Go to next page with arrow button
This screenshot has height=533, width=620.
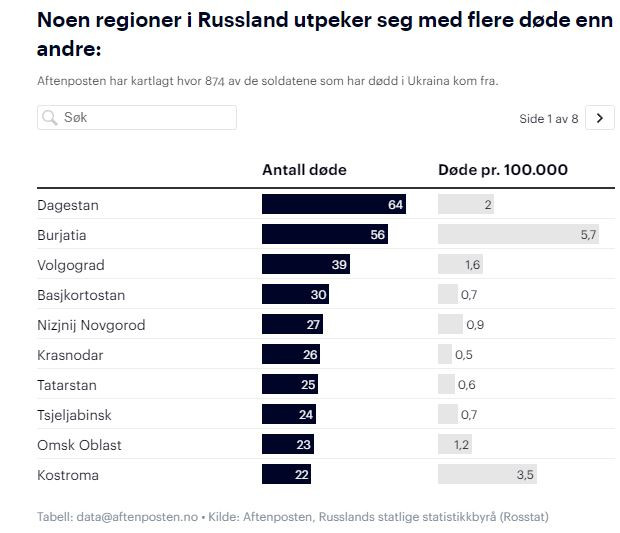click(599, 118)
